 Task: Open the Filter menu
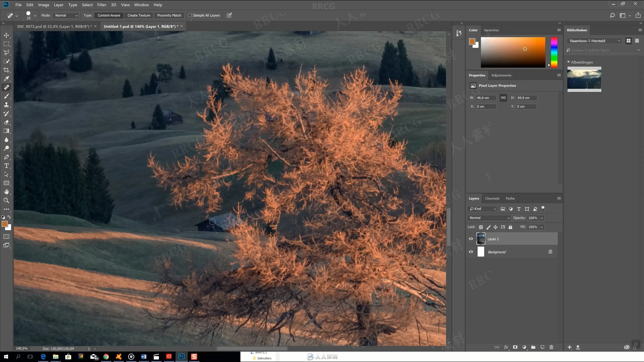[x=102, y=5]
